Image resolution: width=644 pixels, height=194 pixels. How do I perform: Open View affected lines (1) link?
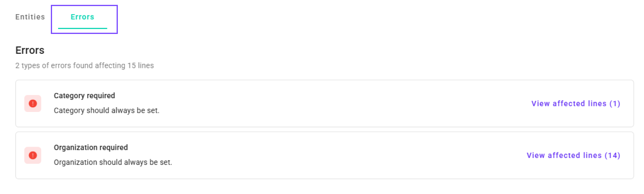pos(576,103)
